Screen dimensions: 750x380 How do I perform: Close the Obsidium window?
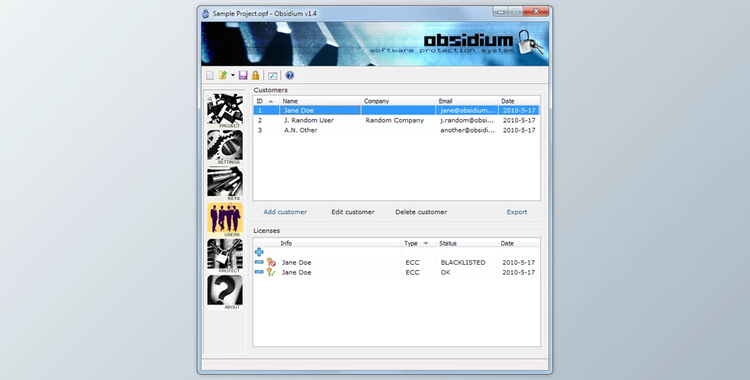(x=536, y=11)
